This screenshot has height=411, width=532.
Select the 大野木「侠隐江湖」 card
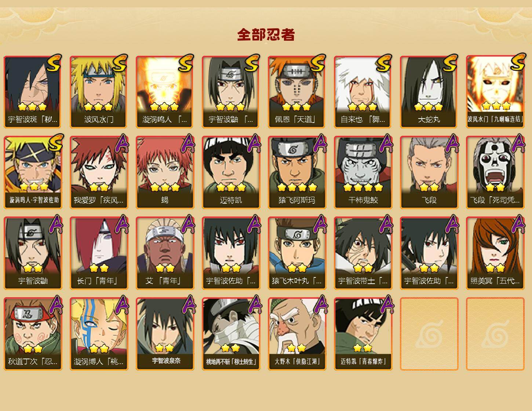coord(297,334)
